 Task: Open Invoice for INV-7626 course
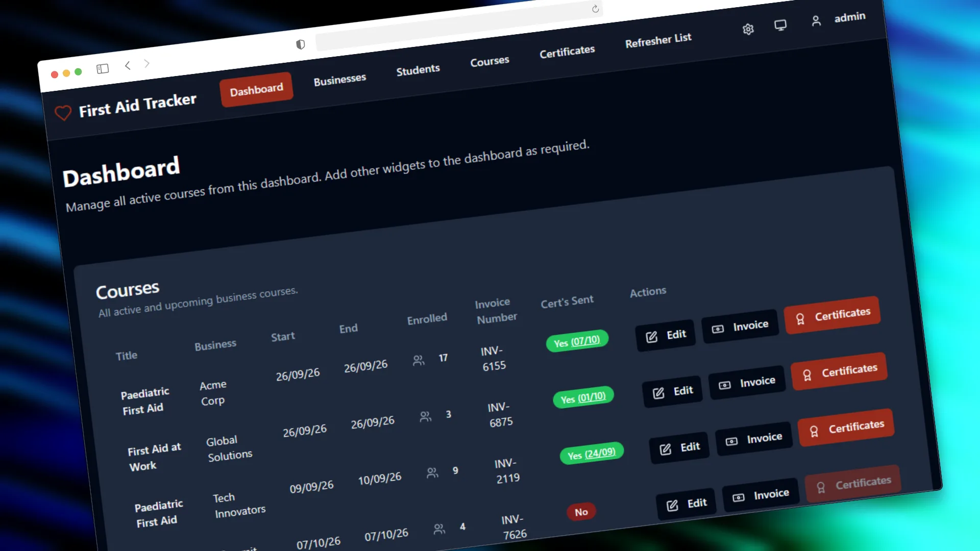coord(761,495)
